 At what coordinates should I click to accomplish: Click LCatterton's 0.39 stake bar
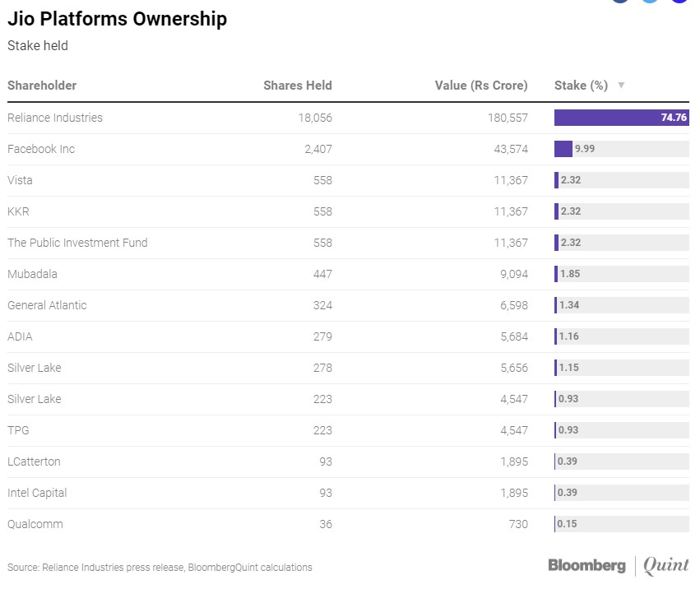[x=621, y=461]
